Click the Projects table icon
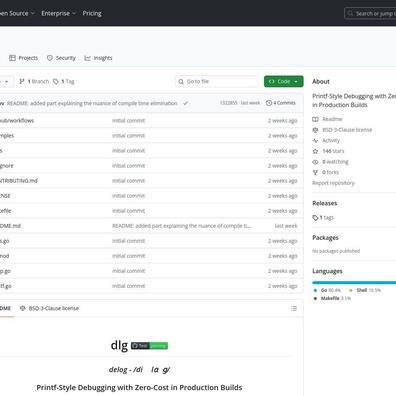 12,58
